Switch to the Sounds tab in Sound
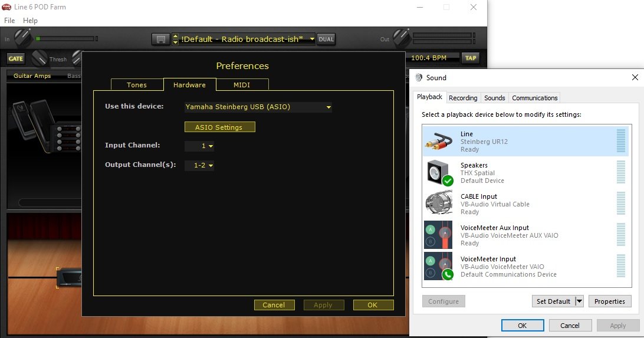This screenshot has height=338, width=644. (494, 98)
